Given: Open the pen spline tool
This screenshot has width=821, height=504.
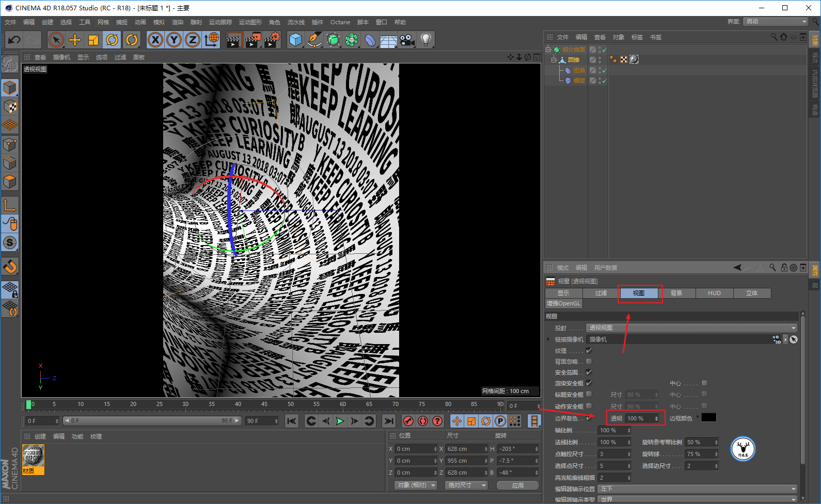Looking at the screenshot, I should point(314,40).
